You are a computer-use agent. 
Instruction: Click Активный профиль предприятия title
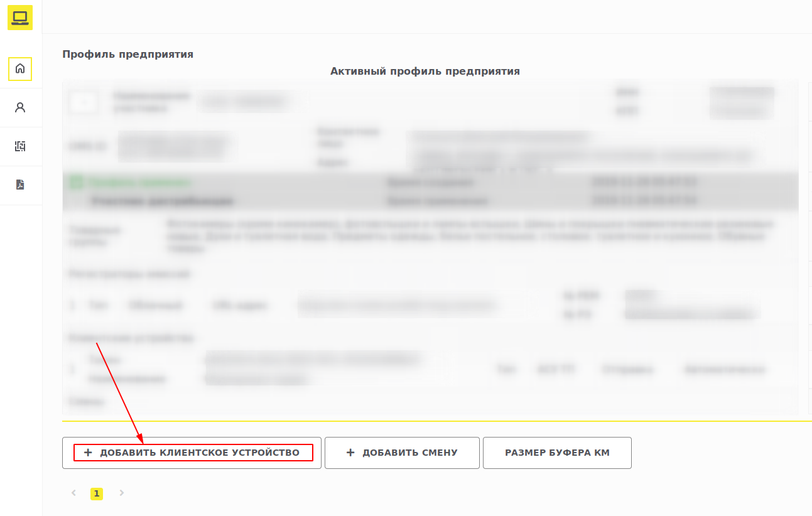pos(425,71)
